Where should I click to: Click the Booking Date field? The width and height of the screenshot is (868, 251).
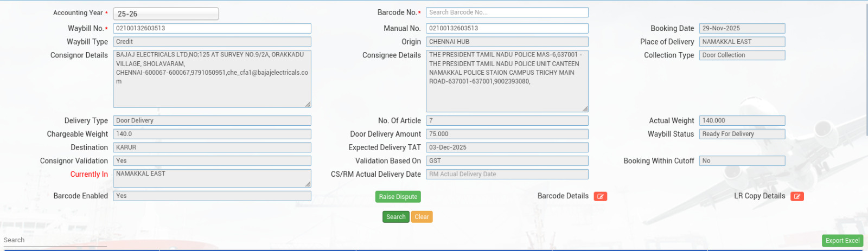[x=741, y=28]
